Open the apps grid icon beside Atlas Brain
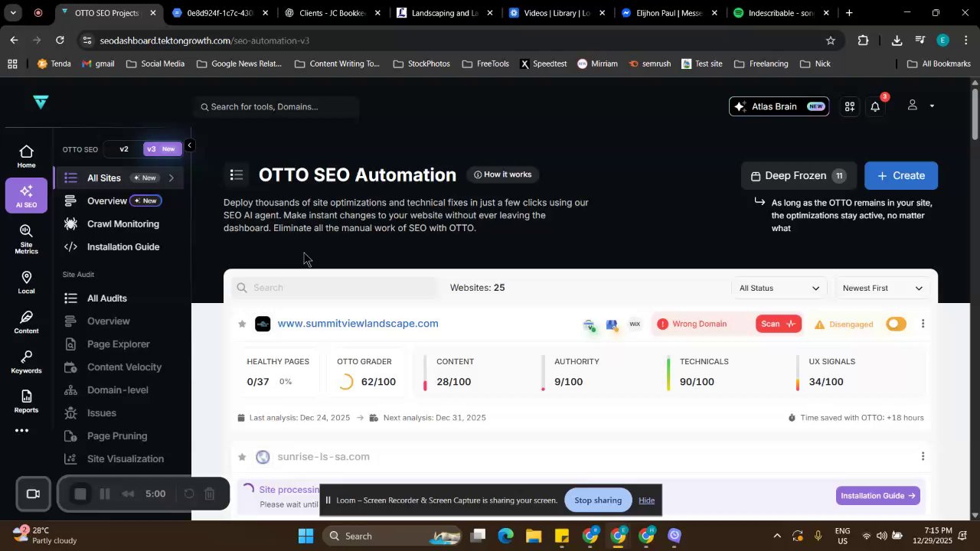This screenshot has height=551, width=980. point(849,106)
